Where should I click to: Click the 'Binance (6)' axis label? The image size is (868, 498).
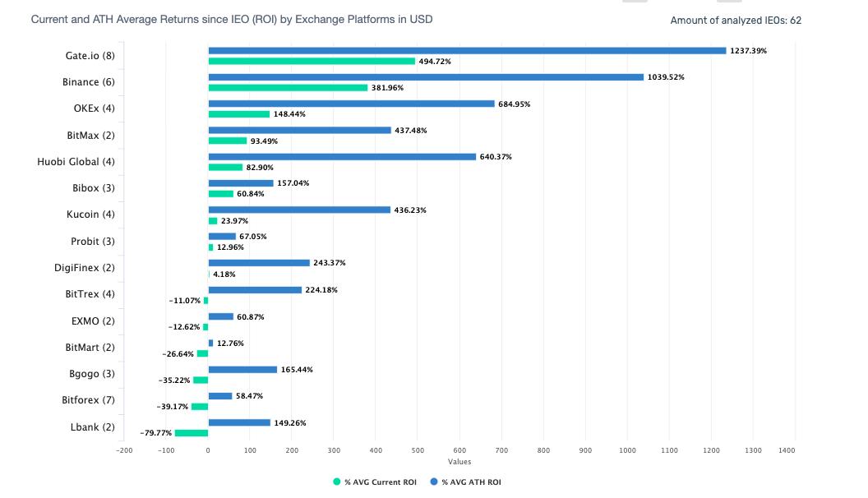[x=89, y=82]
